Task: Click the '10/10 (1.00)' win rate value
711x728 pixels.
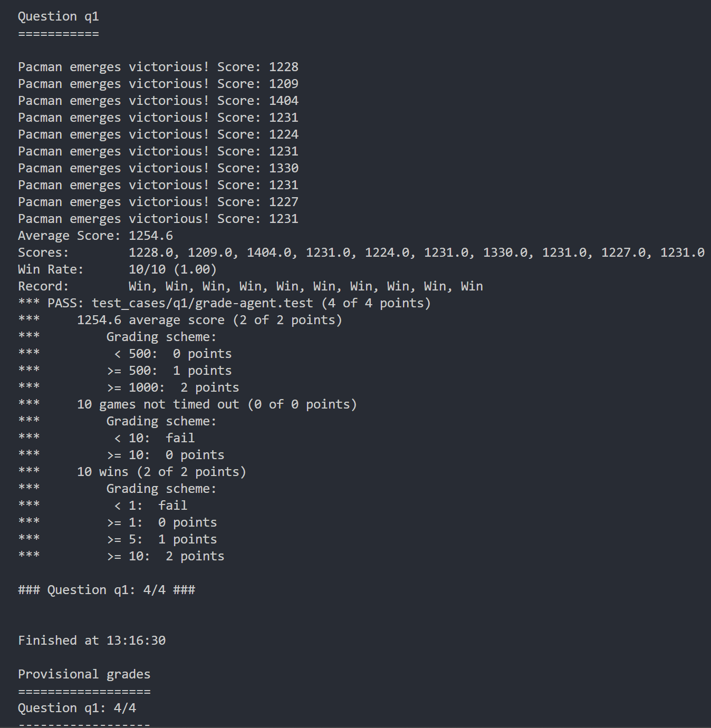Action: tap(172, 269)
